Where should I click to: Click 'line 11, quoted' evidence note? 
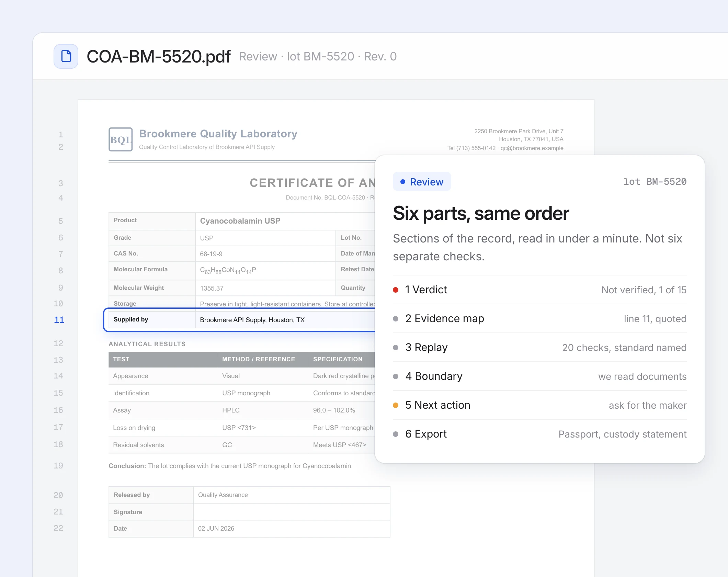click(655, 319)
